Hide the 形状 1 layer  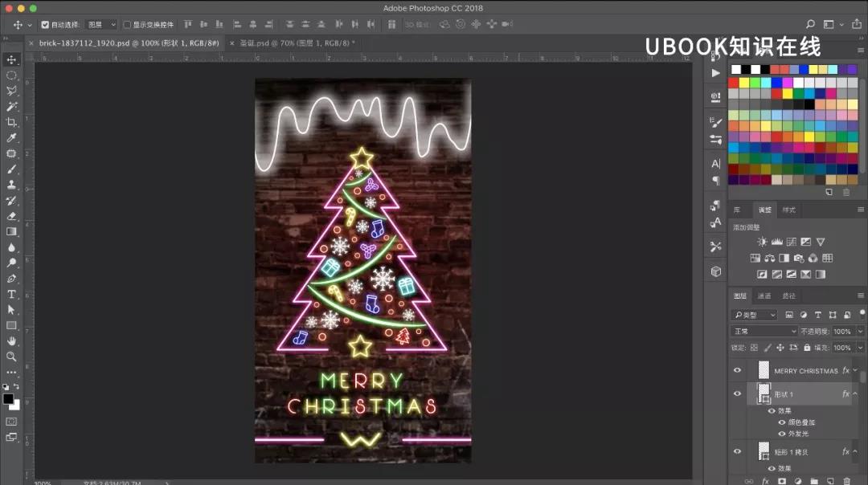click(737, 393)
